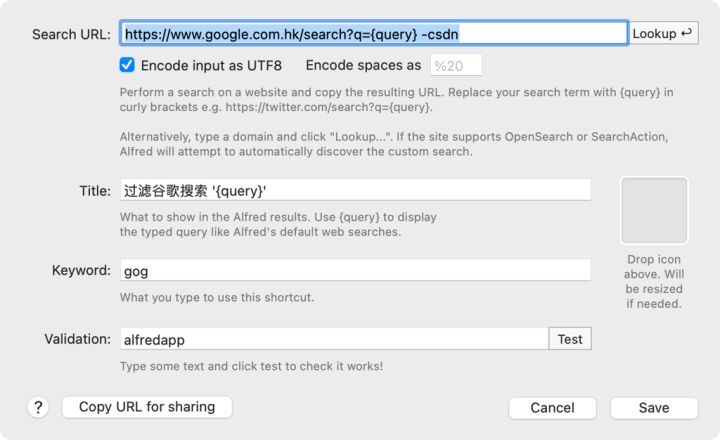Image resolution: width=720 pixels, height=440 pixels.
Task: Uncheck Encode input as UTF8 checkbox
Action: (x=127, y=65)
